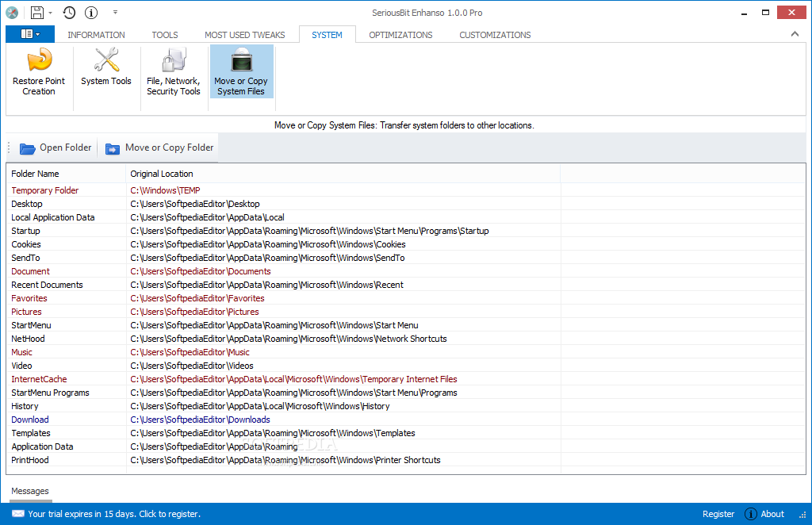
Task: Click the Enhanso app logo icon
Action: (x=12, y=13)
